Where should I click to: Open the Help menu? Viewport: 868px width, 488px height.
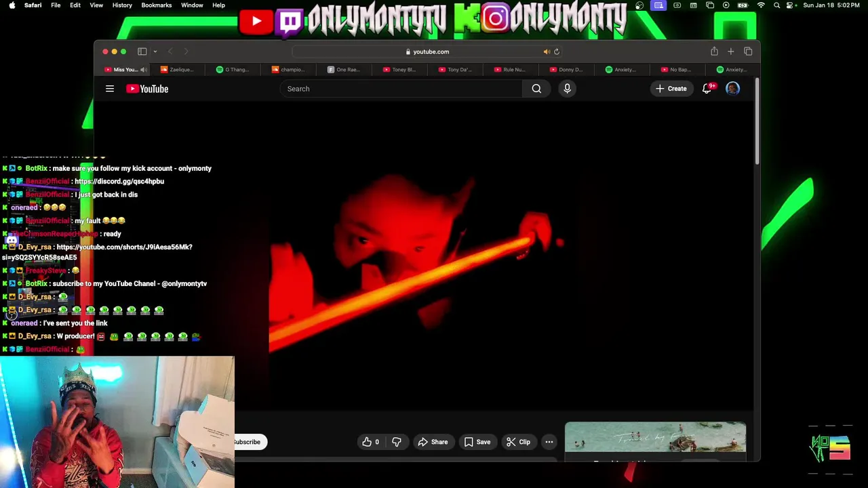(218, 5)
